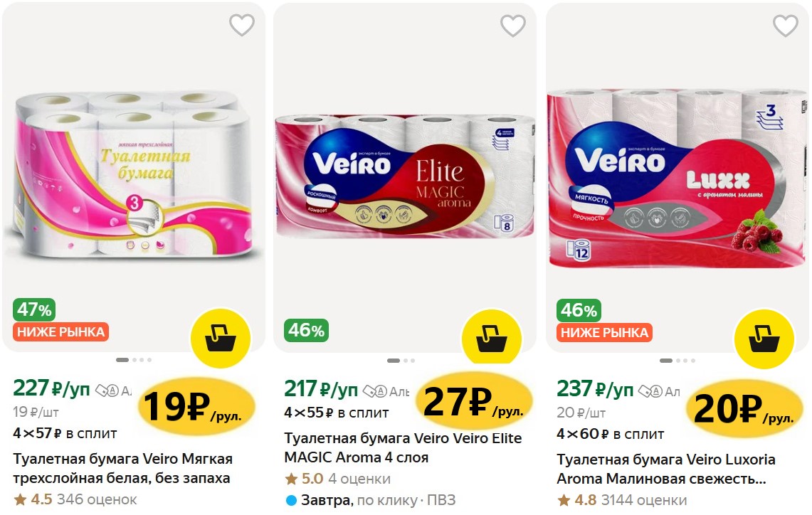This screenshot has width=812, height=515.
Task: Open Veiro Luxoria Aroma Малиновая свежесть title
Action: tap(666, 469)
